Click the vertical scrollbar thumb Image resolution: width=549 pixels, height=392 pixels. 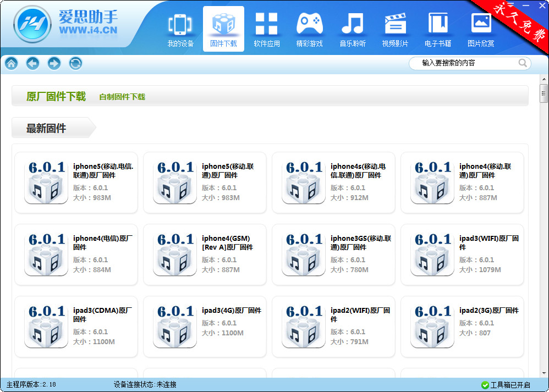coord(543,93)
